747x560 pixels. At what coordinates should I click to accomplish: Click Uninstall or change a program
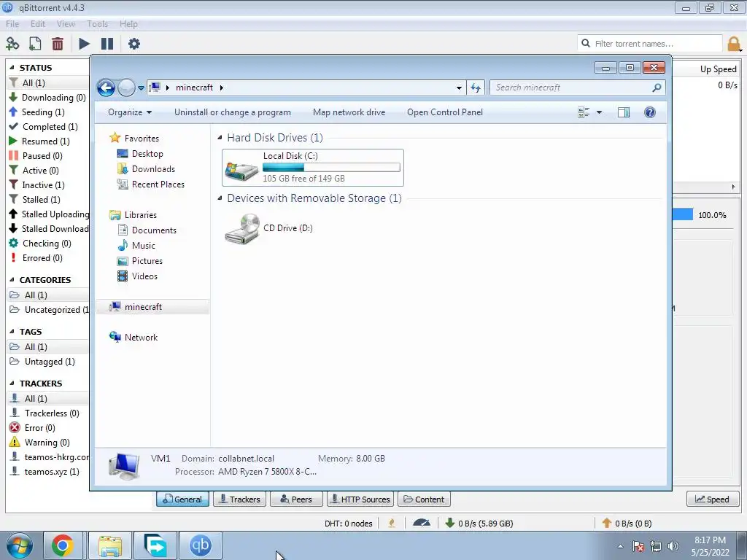[233, 112]
